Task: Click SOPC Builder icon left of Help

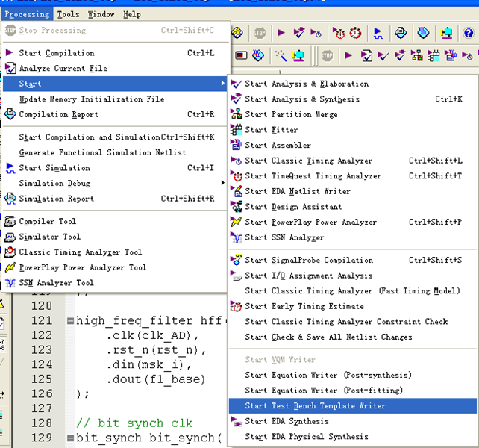Action: [x=446, y=32]
